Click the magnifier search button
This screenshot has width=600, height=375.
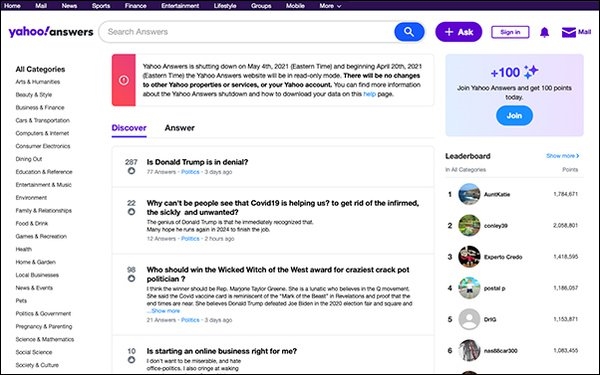pyautogui.click(x=409, y=32)
